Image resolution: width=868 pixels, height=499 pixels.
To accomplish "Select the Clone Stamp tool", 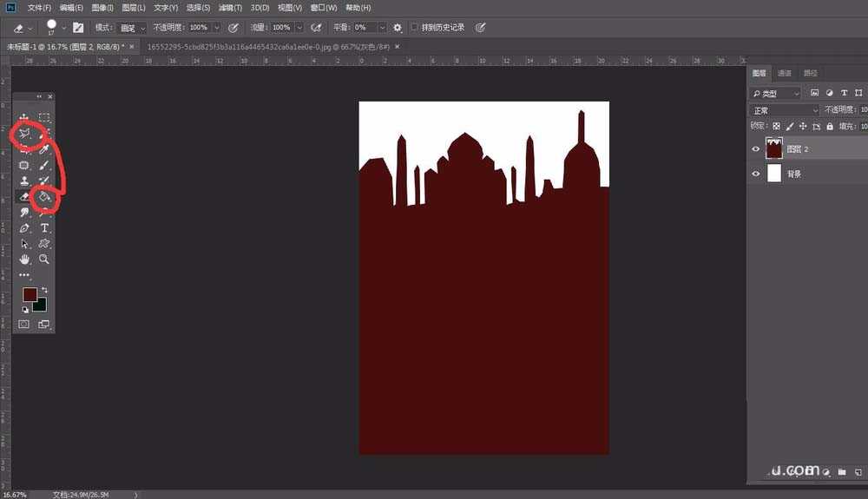I will coord(24,181).
